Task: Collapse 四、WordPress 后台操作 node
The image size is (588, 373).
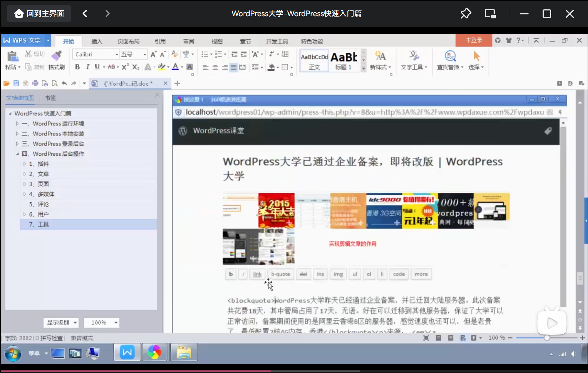Action: (x=17, y=154)
